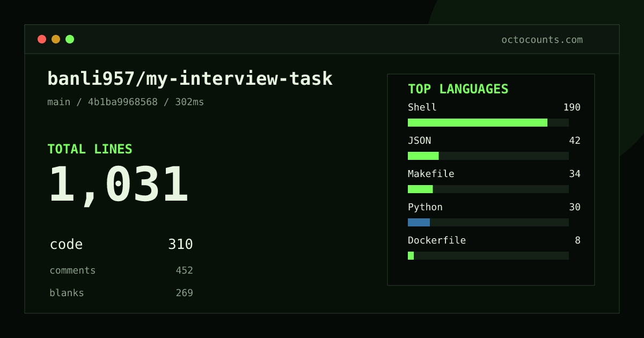Click the JSON language label
The image size is (644, 338).
(x=419, y=141)
